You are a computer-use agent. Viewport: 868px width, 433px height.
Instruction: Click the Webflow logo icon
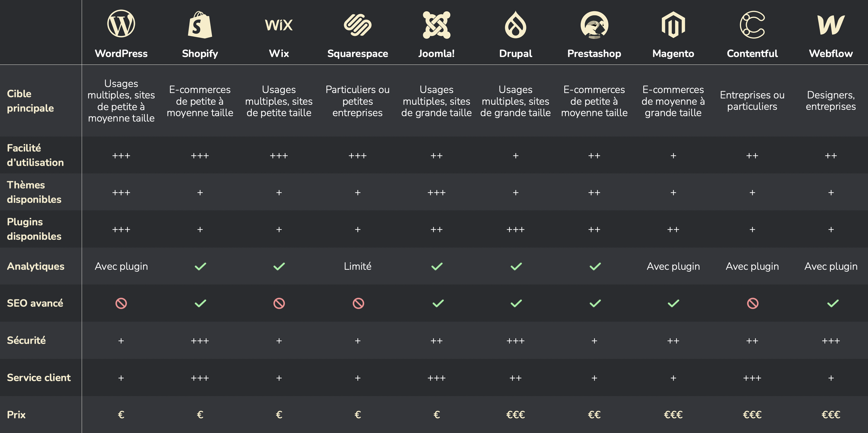coord(831,25)
